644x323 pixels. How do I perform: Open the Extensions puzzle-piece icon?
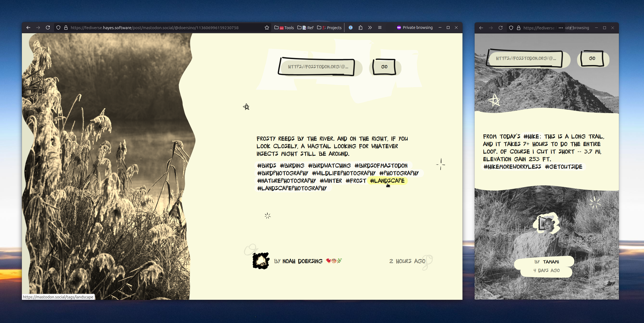360,28
